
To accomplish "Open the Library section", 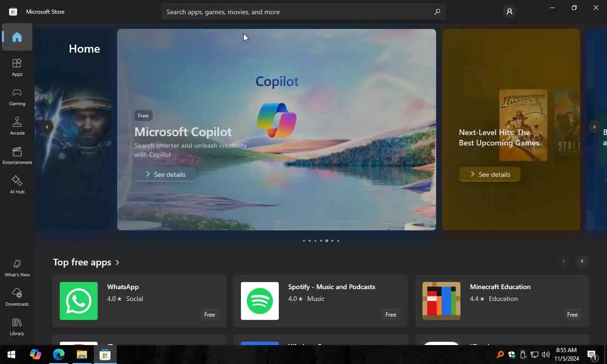I will (x=17, y=327).
